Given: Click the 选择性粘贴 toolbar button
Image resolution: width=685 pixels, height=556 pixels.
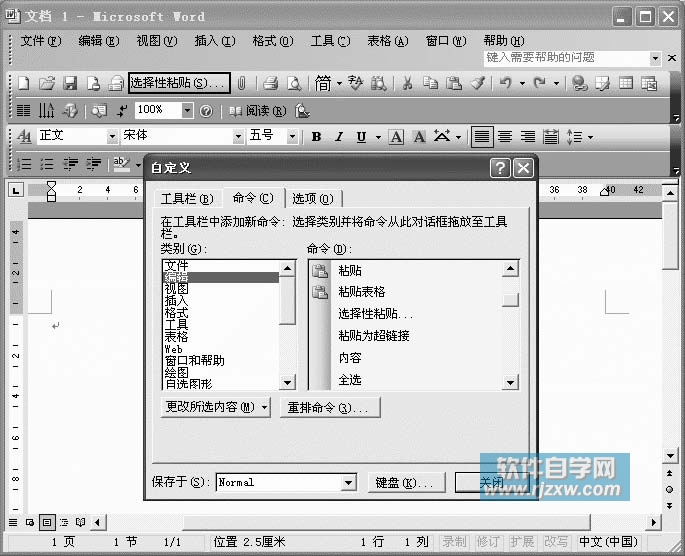Looking at the screenshot, I should (179, 83).
